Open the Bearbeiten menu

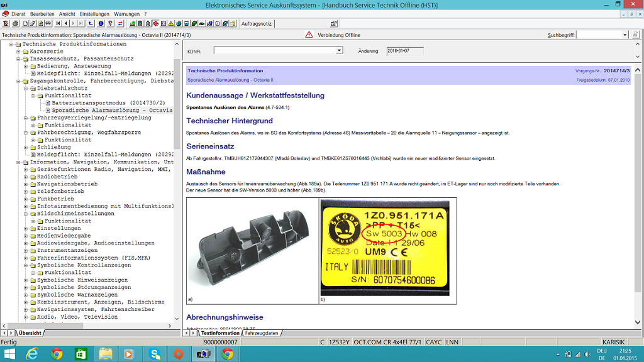pos(42,14)
